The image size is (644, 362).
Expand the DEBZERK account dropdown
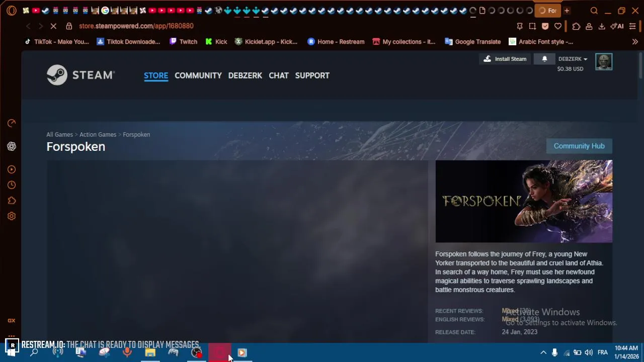(x=573, y=59)
